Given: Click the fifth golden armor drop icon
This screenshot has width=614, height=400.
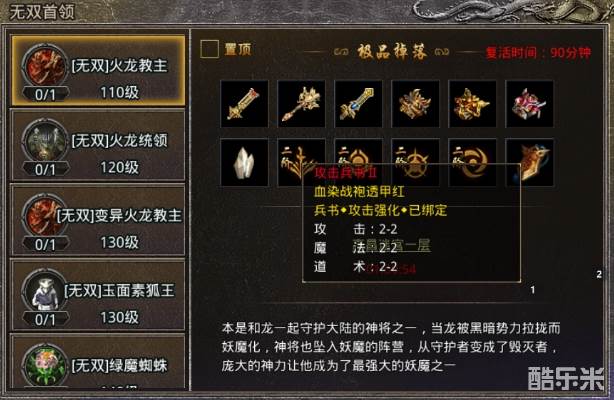Looking at the screenshot, I should click(472, 104).
